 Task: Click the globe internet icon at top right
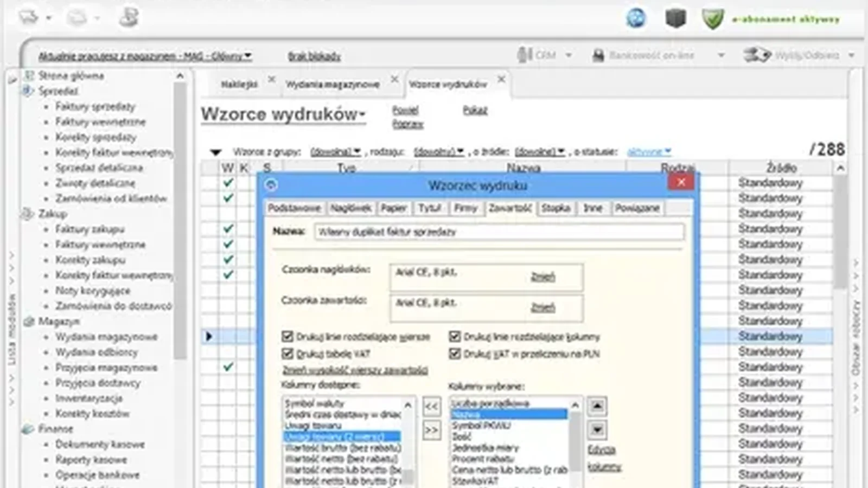pyautogui.click(x=636, y=18)
